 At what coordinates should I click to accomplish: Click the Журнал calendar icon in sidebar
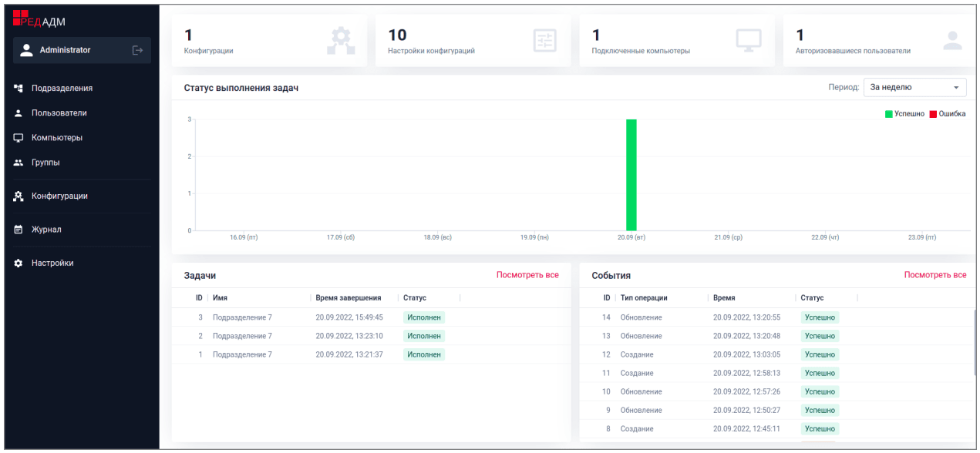point(19,230)
